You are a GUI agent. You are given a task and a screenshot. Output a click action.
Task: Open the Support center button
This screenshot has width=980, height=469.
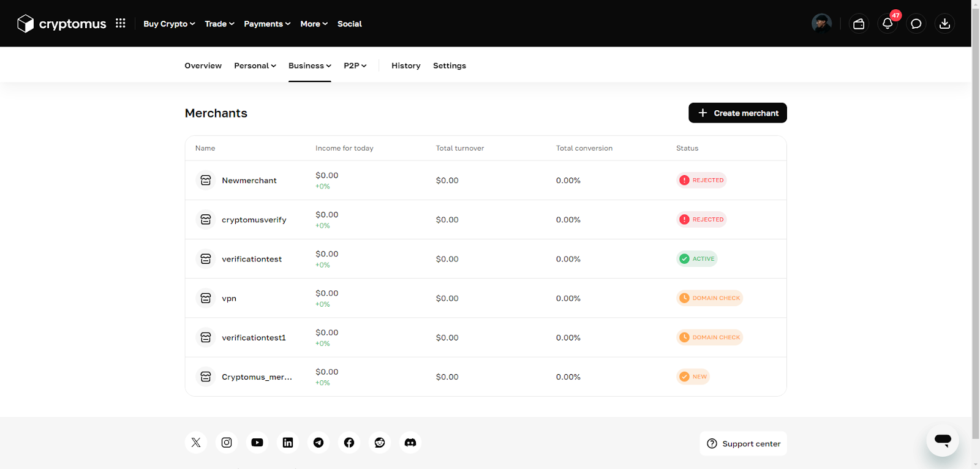tap(743, 444)
